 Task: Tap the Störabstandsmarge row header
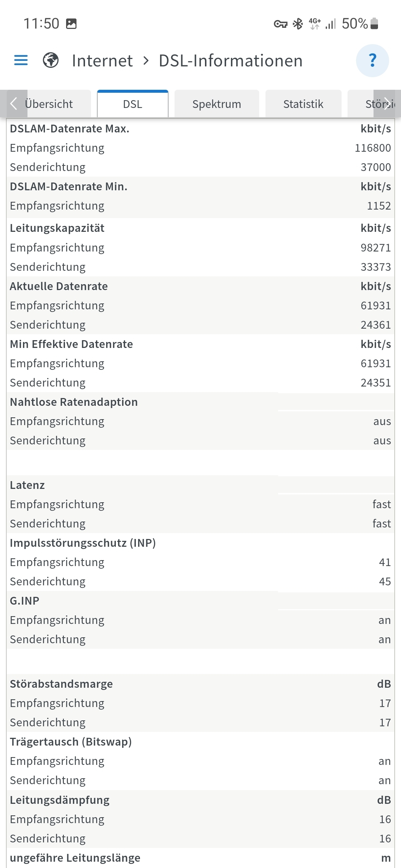coord(61,684)
